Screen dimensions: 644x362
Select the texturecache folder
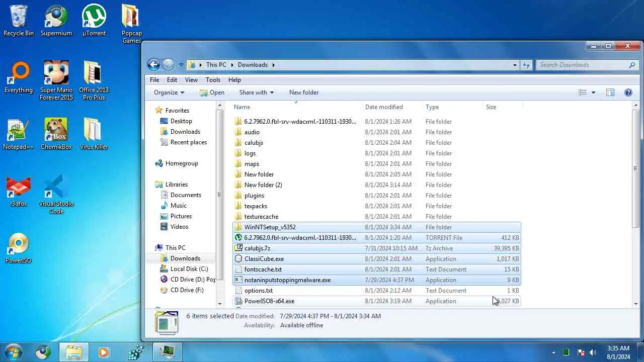coord(377,217)
